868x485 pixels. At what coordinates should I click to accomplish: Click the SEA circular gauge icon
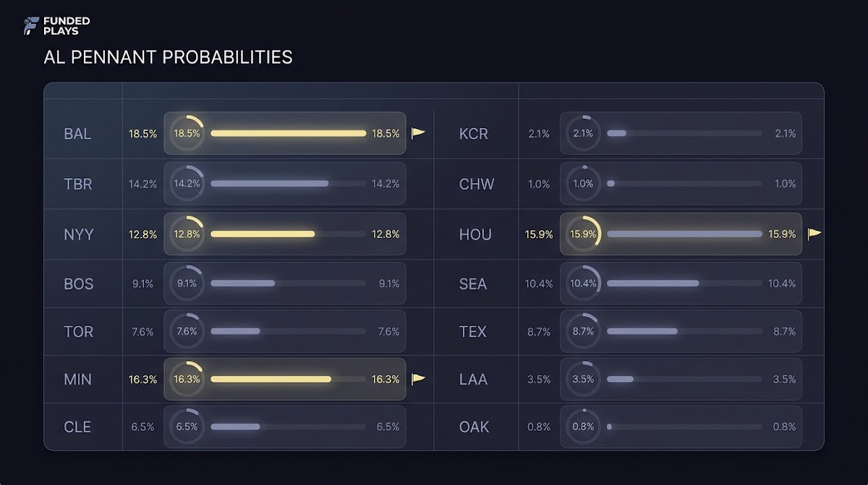(583, 284)
